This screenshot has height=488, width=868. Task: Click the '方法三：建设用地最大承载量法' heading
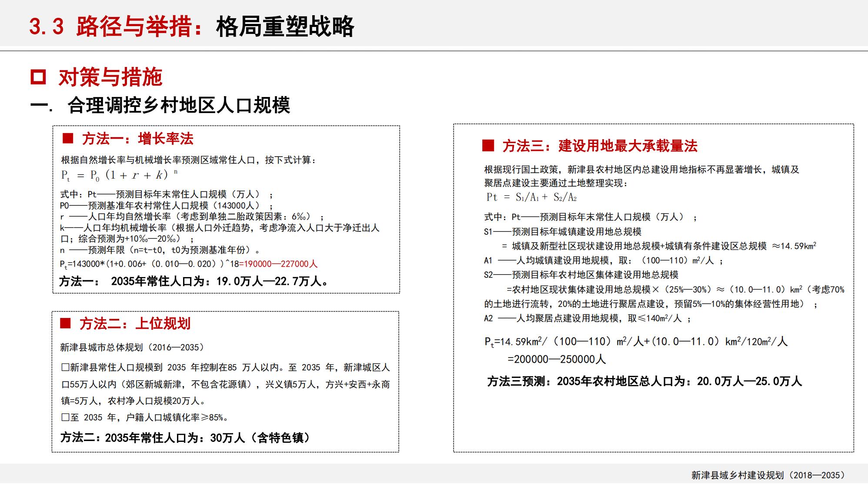pos(600,146)
